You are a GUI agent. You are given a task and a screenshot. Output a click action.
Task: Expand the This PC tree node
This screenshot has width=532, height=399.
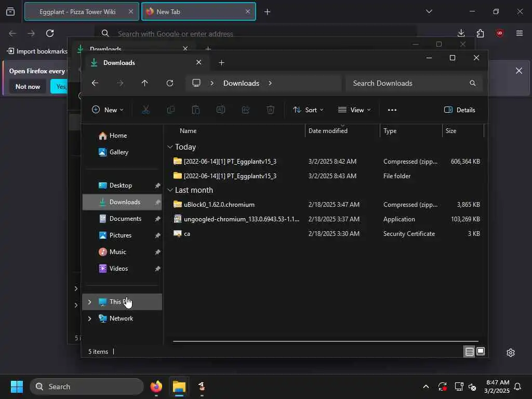point(89,302)
